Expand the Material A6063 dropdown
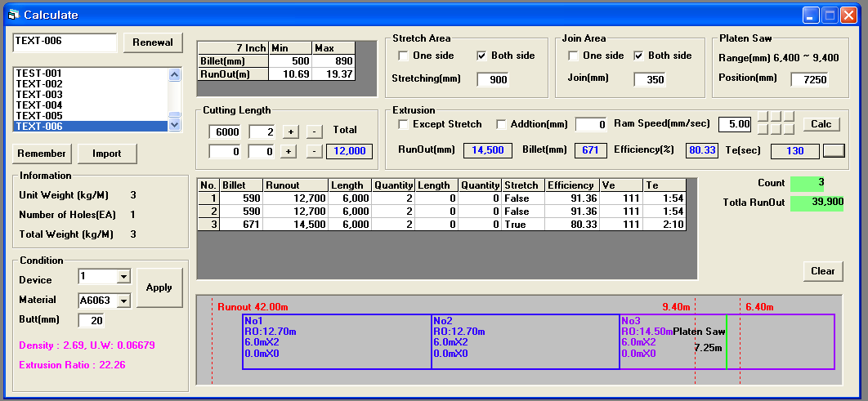 (124, 301)
